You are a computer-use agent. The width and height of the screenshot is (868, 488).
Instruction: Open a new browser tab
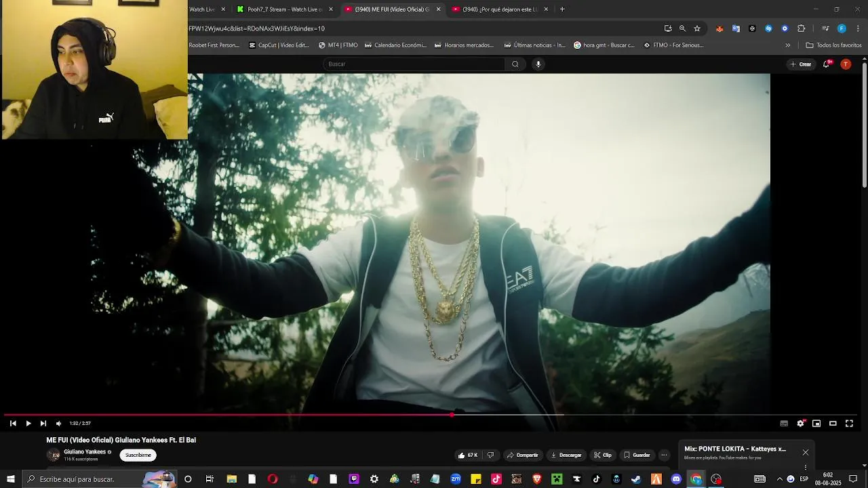pyautogui.click(x=562, y=9)
